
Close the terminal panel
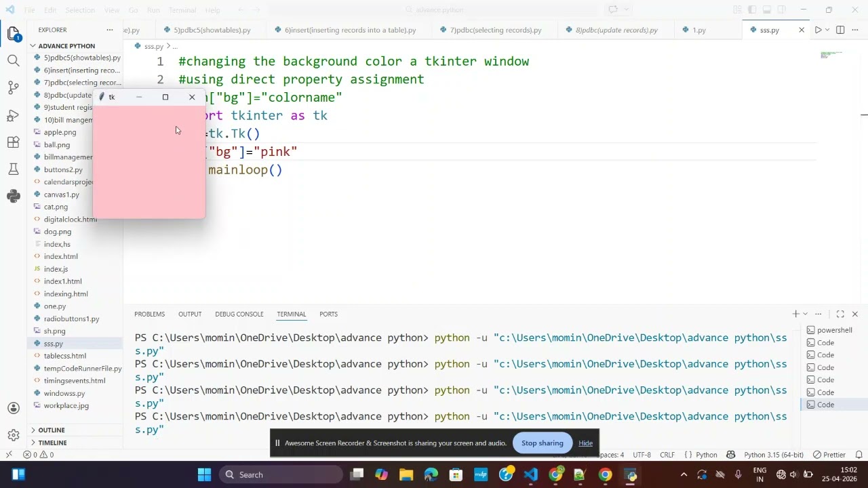(x=854, y=314)
